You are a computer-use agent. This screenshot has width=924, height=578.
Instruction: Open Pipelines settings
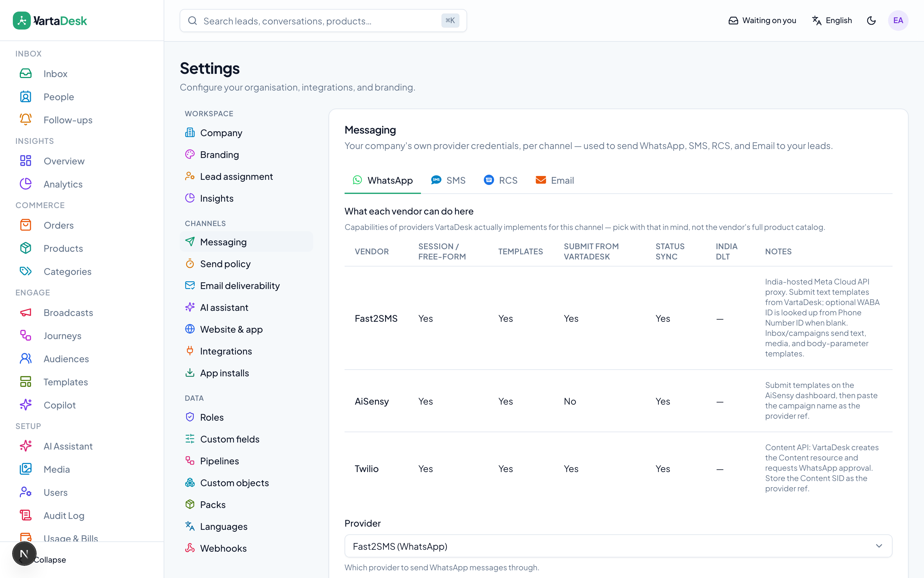pos(246,461)
